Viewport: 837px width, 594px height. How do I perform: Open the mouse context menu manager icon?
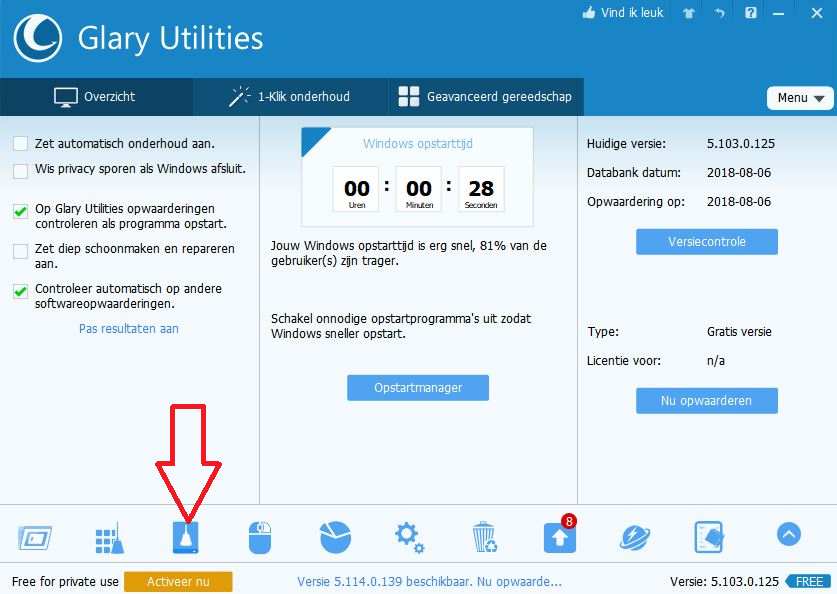point(260,537)
